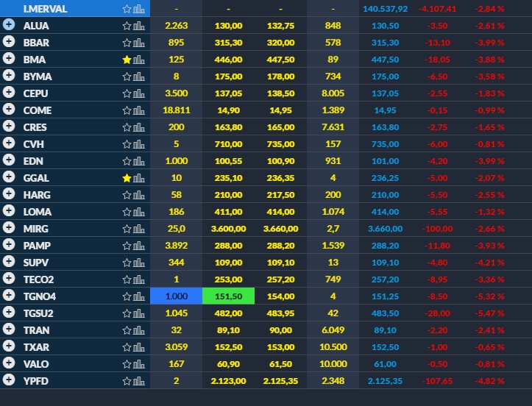Expand the BBAR row with plus button
The width and height of the screenshot is (532, 406).
coord(9,41)
